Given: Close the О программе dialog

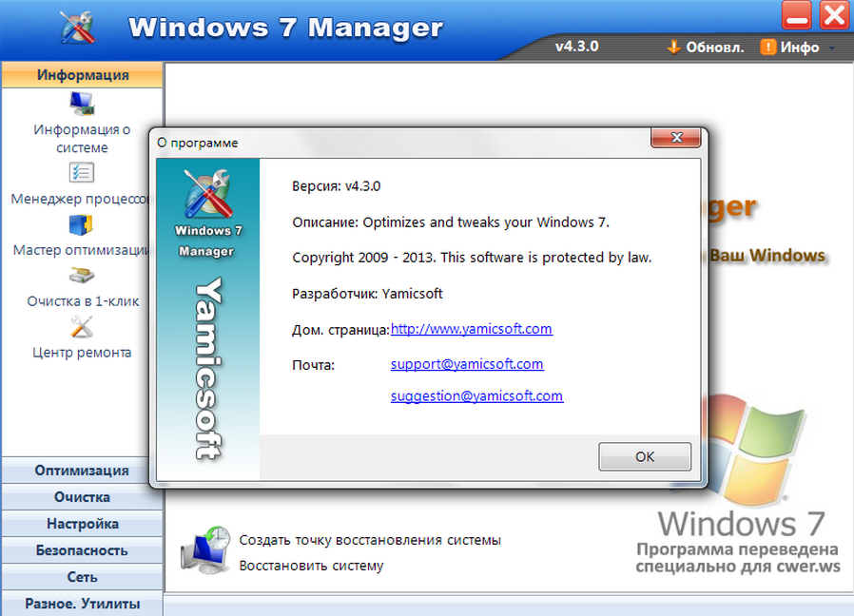Looking at the screenshot, I should click(x=676, y=138).
